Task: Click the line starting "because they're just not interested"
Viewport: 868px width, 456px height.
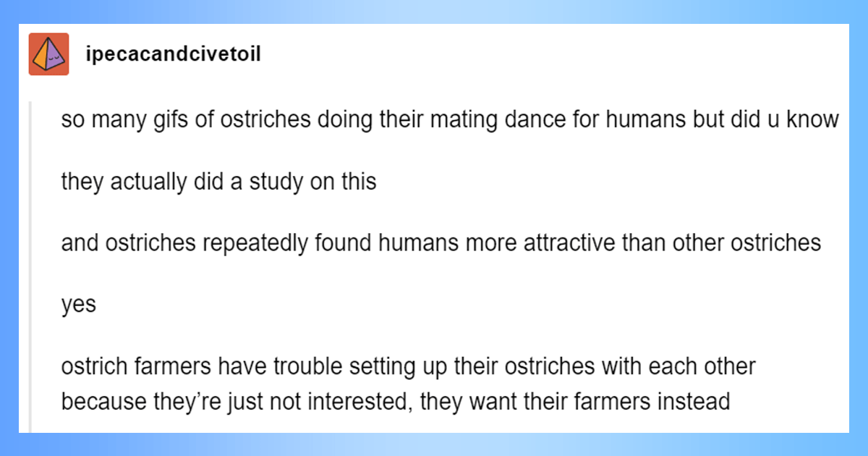Action: 395,400
